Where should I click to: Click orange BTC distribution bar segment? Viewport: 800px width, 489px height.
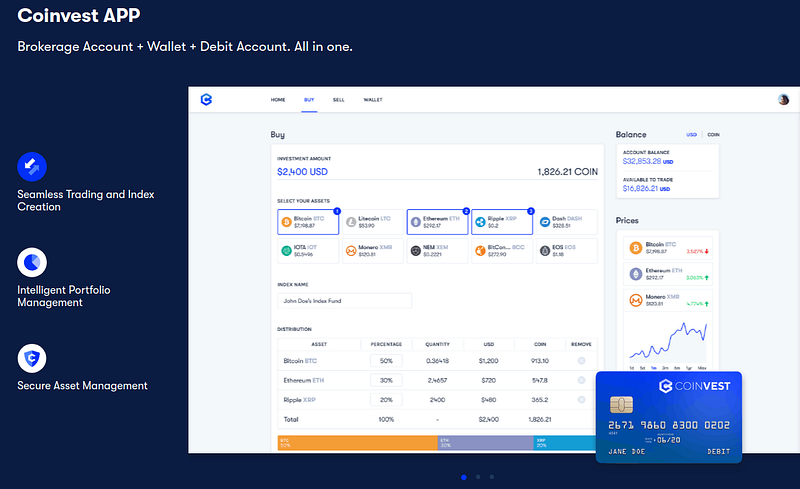click(358, 443)
